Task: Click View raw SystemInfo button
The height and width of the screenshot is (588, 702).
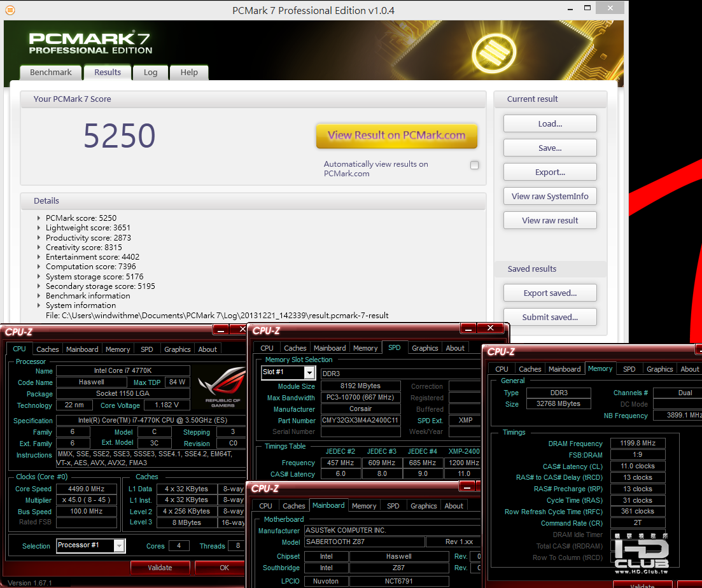Action: coord(550,197)
